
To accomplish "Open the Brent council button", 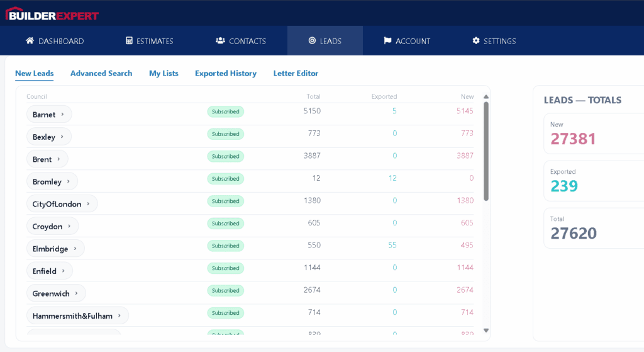I will click(47, 159).
